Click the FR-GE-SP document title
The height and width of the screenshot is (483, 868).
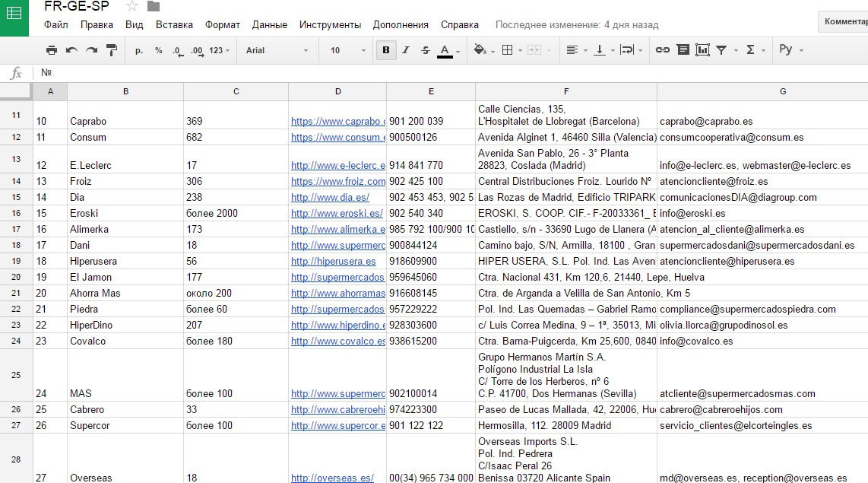click(77, 7)
